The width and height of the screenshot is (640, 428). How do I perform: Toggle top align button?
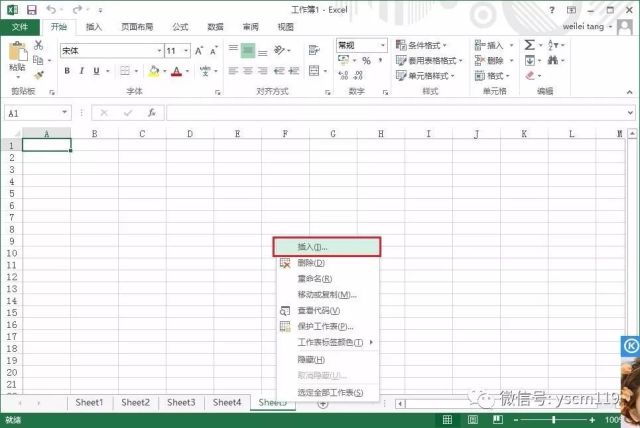233,48
